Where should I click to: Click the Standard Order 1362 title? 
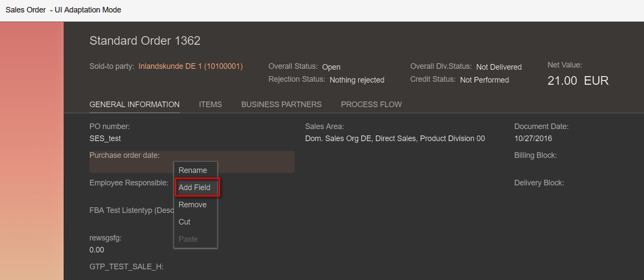pos(145,41)
